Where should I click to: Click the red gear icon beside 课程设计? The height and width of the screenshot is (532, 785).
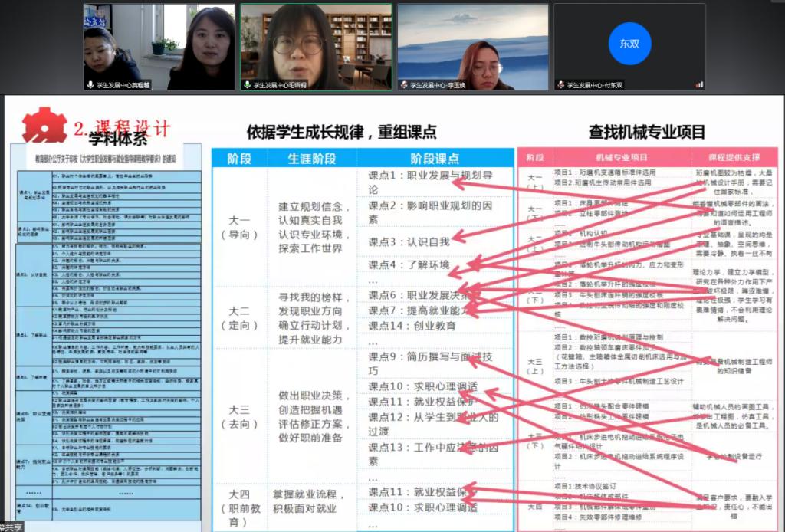(x=44, y=125)
